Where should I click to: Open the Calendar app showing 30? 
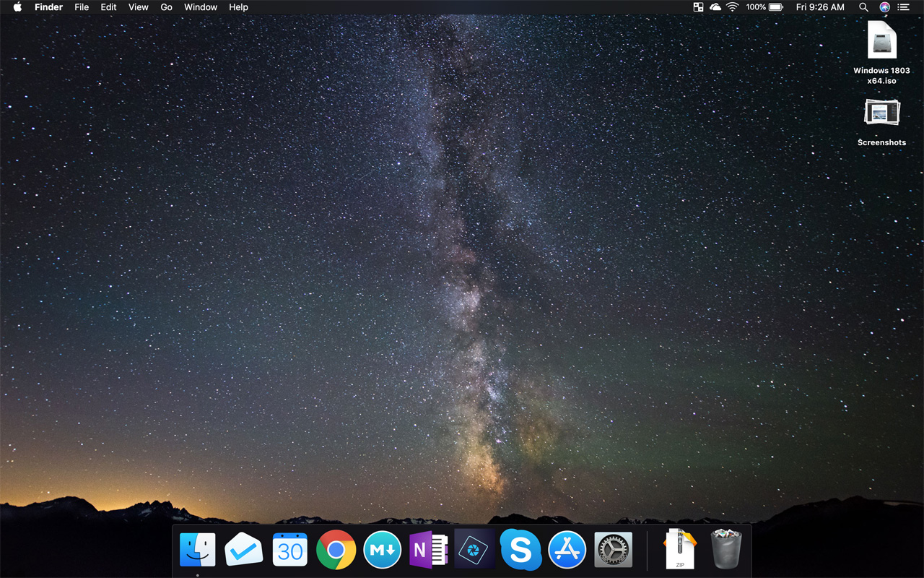click(289, 550)
